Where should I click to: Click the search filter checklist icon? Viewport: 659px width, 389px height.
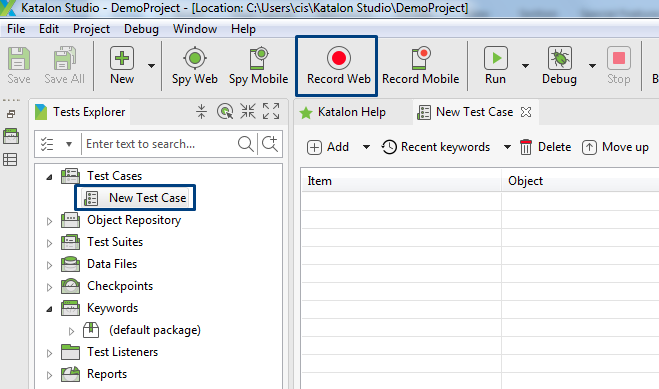point(47,144)
